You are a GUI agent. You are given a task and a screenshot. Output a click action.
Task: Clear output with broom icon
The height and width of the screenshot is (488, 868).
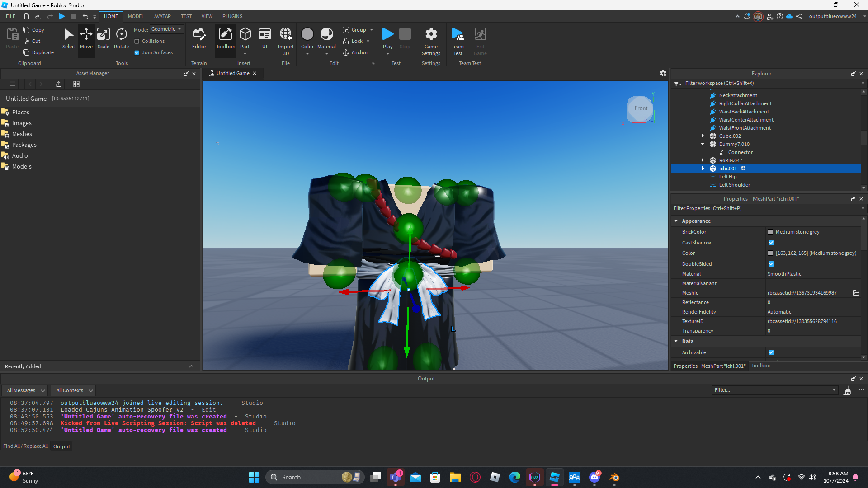pyautogui.click(x=847, y=390)
